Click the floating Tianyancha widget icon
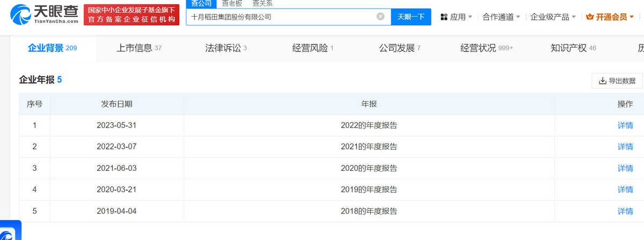The height and width of the screenshot is (240, 644). (10, 230)
